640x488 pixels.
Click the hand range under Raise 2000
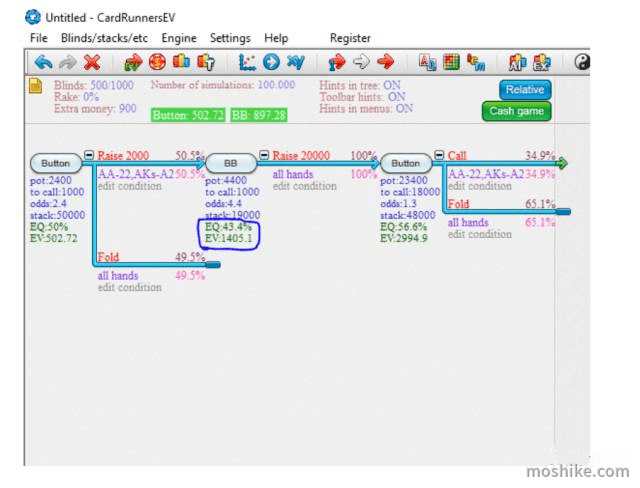pos(136,174)
